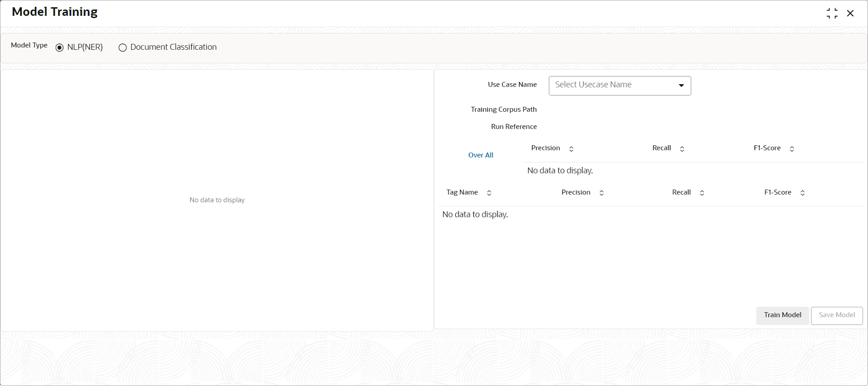
Task: Click Select Usecase Name combo box field
Action: click(620, 86)
